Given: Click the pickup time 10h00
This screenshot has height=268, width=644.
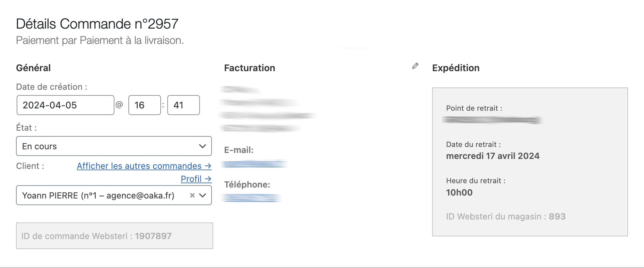Looking at the screenshot, I should [x=459, y=193].
